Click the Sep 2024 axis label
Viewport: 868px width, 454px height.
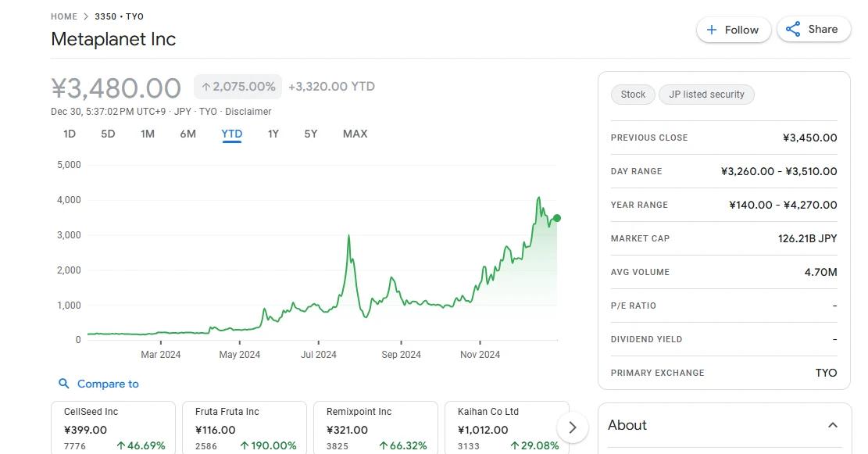pos(401,354)
